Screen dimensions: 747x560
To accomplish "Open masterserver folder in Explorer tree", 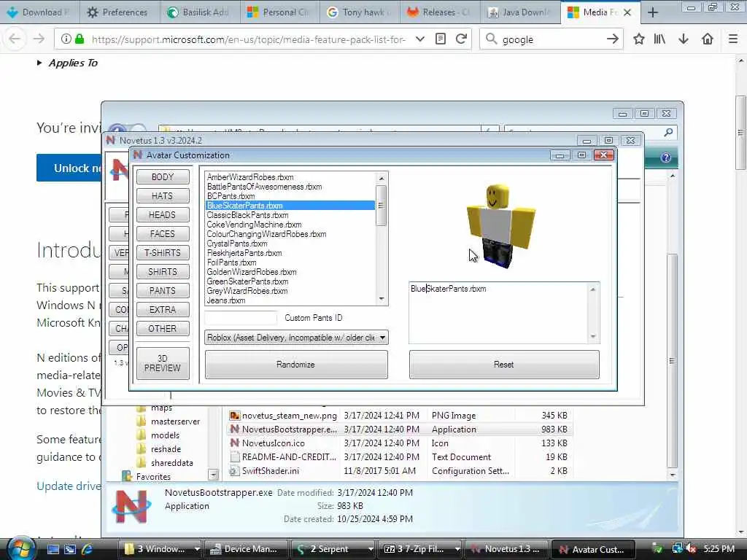I will tap(175, 421).
